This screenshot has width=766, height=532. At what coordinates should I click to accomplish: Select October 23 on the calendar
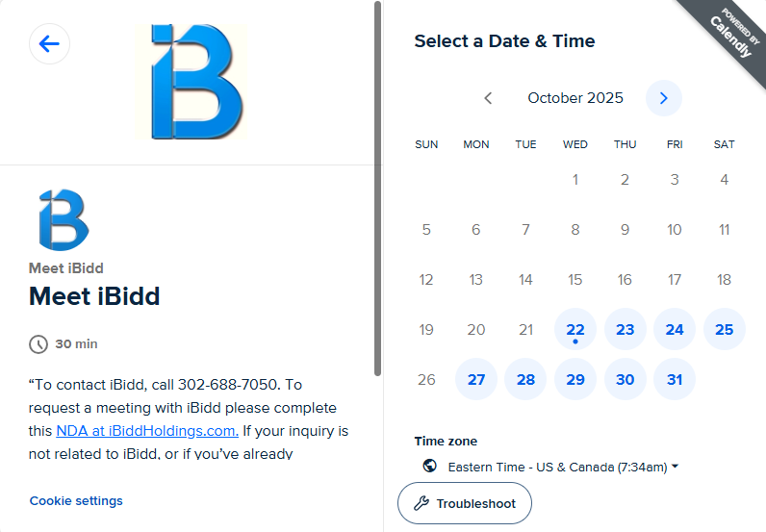coord(626,330)
